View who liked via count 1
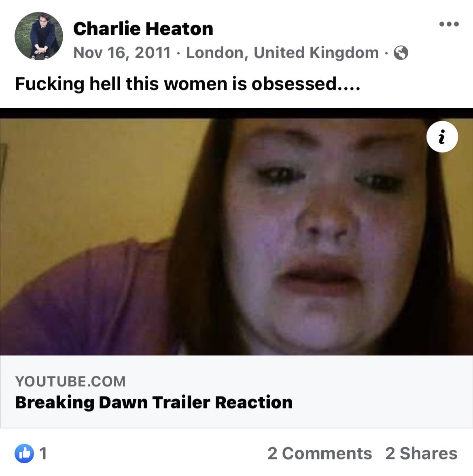 43,453
